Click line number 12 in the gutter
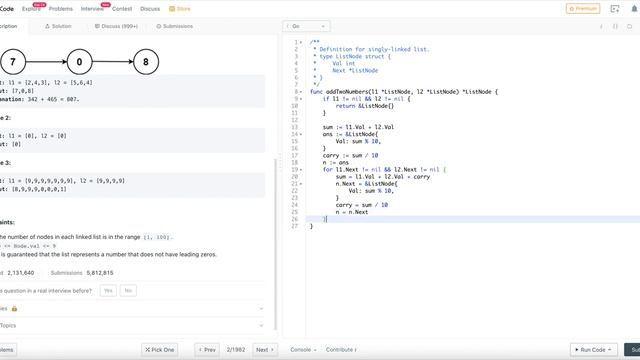The image size is (640, 360). coord(295,120)
